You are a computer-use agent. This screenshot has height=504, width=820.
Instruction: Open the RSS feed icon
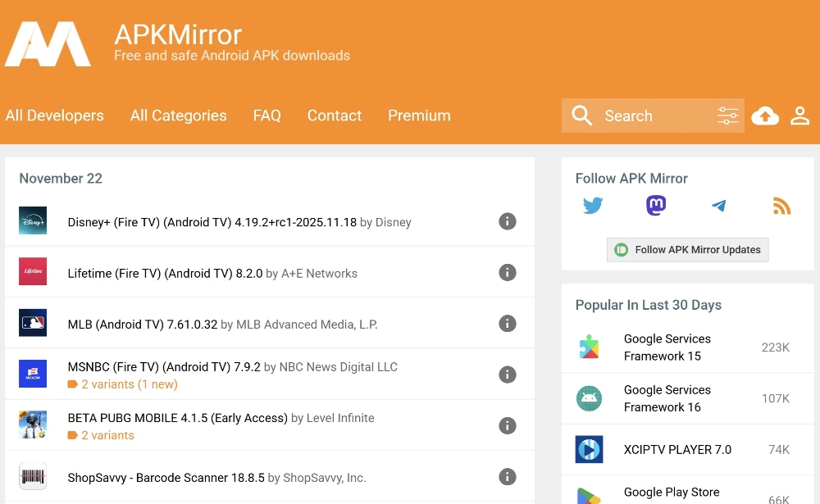coord(781,206)
